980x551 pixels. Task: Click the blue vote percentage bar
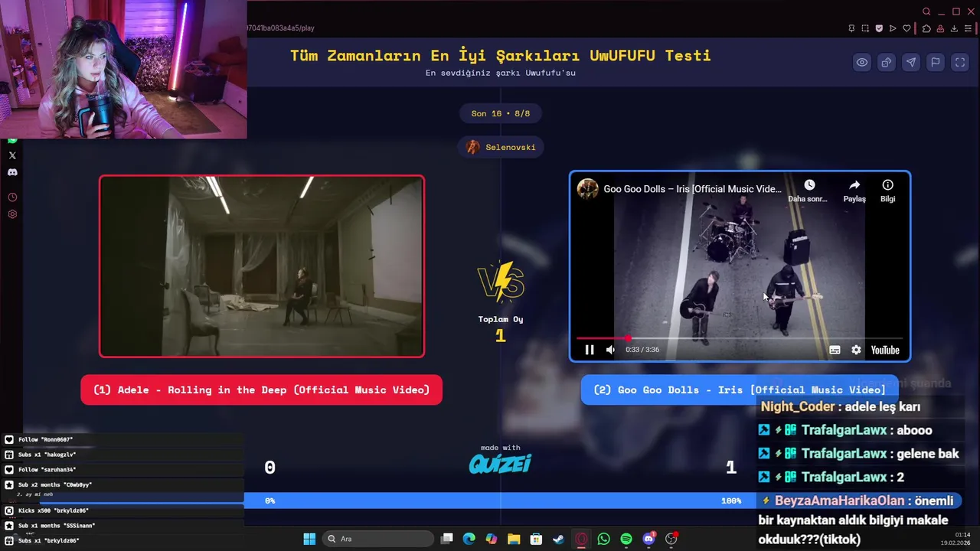(x=500, y=500)
